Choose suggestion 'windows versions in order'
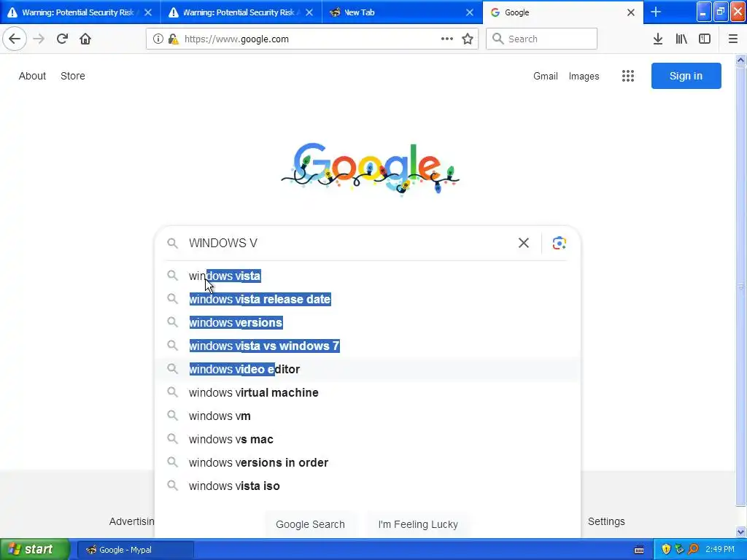 367,462
